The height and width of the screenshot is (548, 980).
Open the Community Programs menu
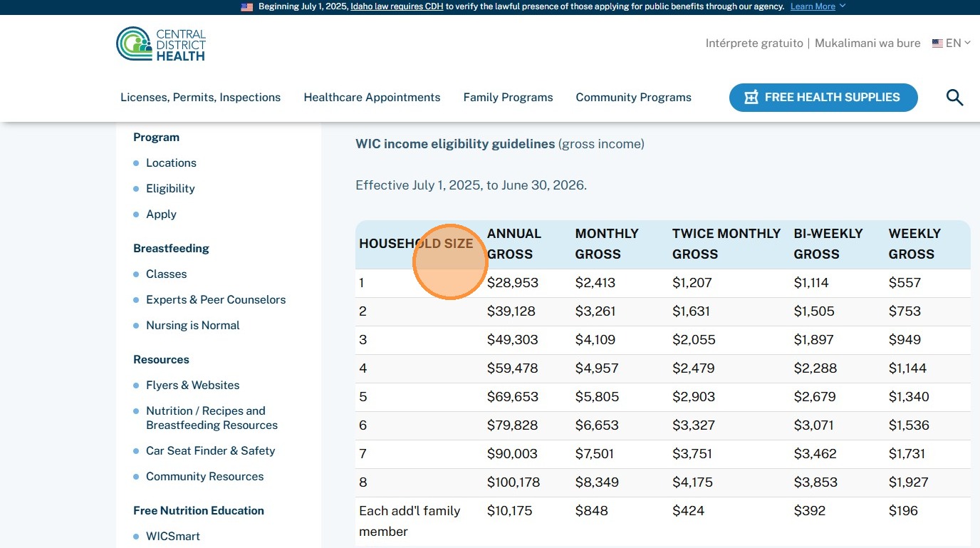tap(633, 98)
